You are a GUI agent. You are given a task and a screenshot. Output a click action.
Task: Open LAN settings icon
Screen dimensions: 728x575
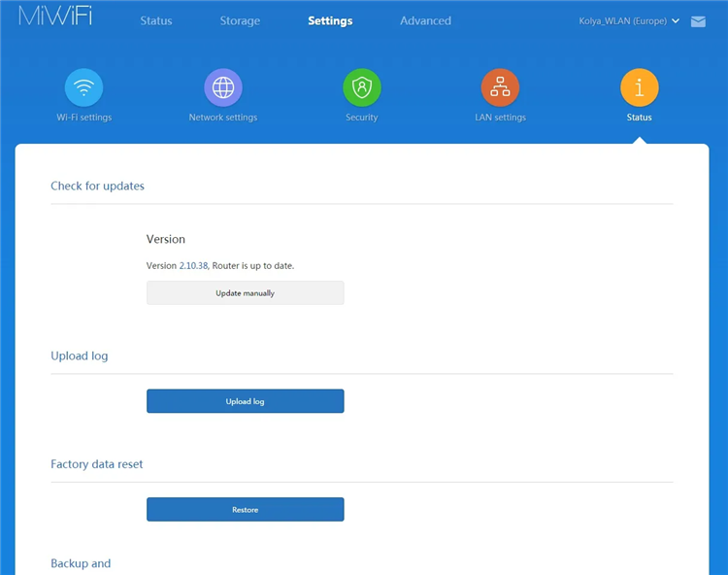(500, 87)
